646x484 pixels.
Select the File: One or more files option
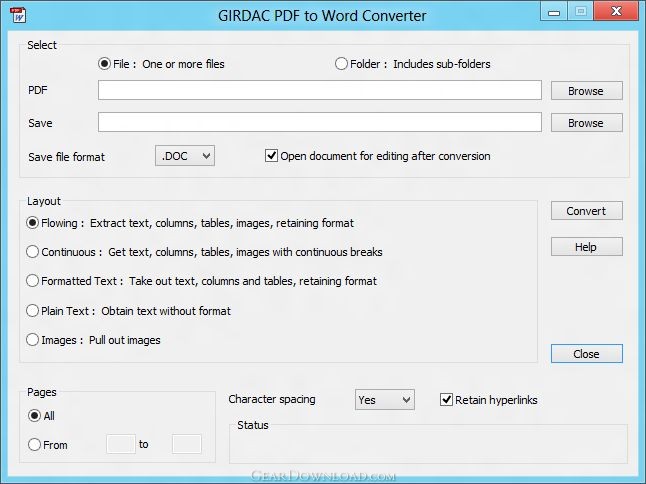[x=162, y=64]
